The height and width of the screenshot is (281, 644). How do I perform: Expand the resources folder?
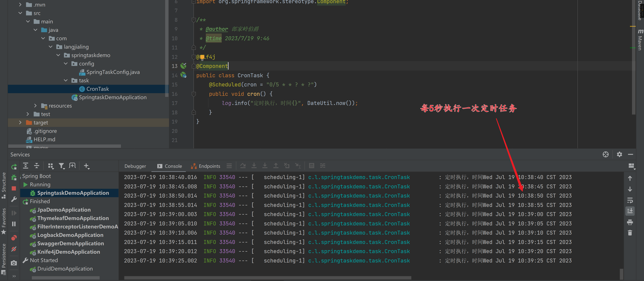pyautogui.click(x=35, y=106)
